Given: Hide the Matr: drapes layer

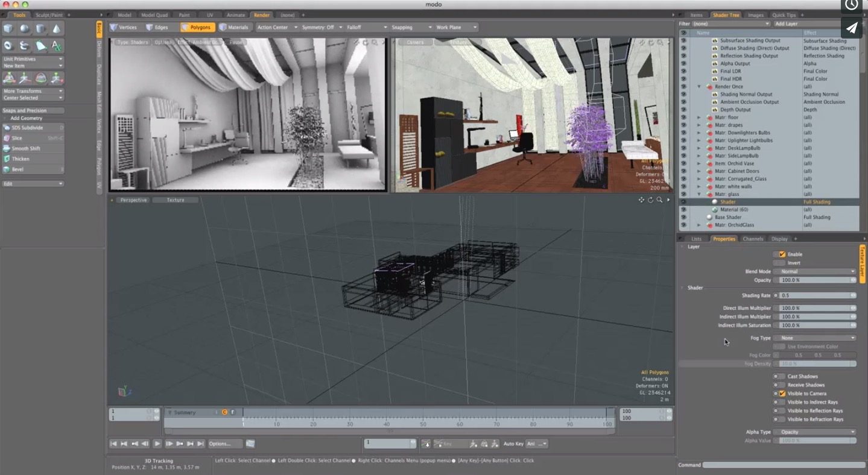Looking at the screenshot, I should 683,125.
